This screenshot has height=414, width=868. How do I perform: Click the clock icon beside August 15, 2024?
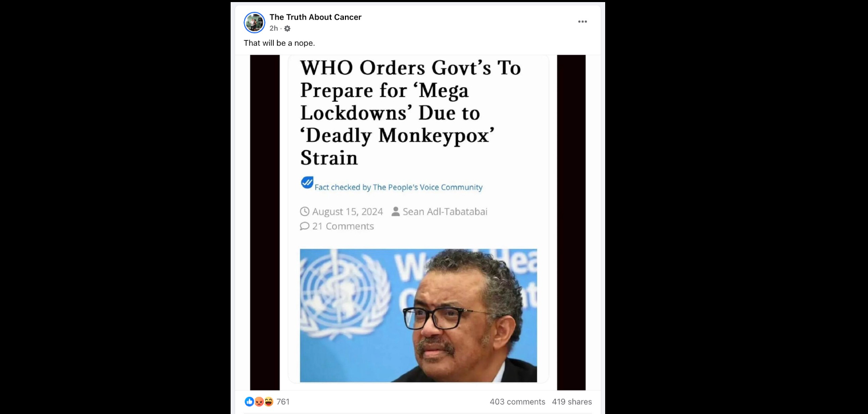(304, 211)
